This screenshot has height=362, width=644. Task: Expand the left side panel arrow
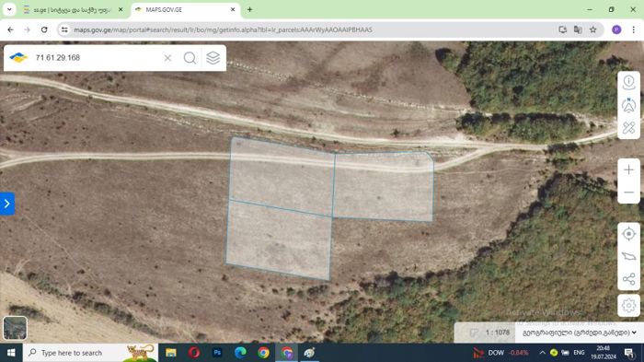(x=7, y=204)
